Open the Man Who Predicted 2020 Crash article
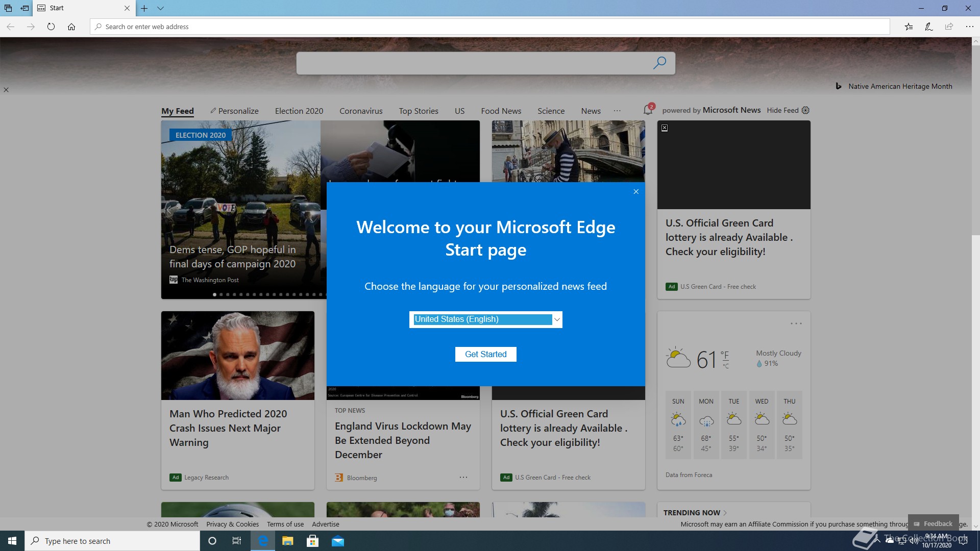Viewport: 980px width, 551px height. (x=228, y=428)
